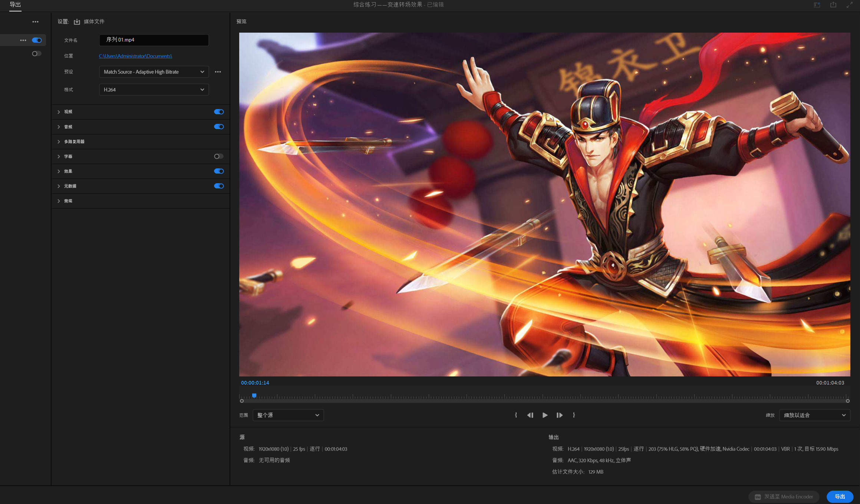Viewport: 860px width, 504px height.
Task: Set out point with right brace icon
Action: tap(574, 415)
